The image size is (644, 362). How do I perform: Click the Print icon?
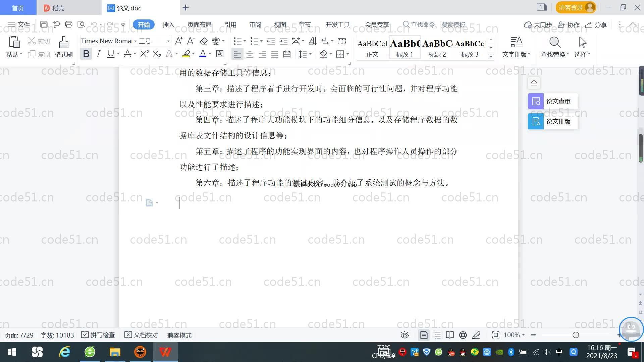[69, 24]
